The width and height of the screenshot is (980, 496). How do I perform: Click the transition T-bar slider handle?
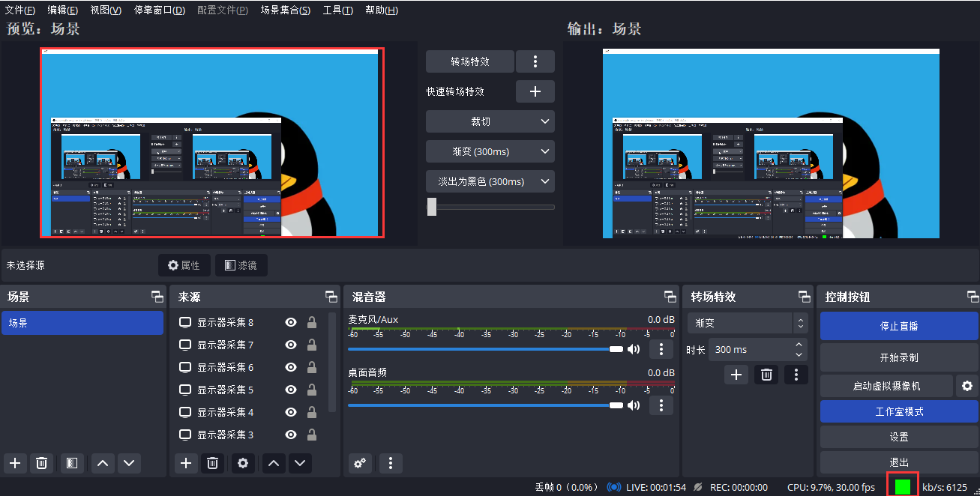coord(432,207)
